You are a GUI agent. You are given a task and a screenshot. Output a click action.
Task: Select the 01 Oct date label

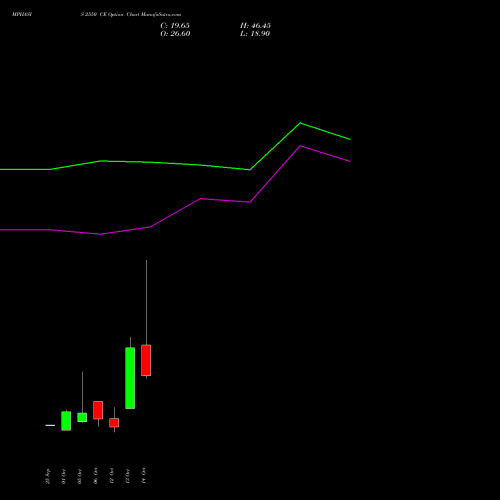click(x=64, y=476)
